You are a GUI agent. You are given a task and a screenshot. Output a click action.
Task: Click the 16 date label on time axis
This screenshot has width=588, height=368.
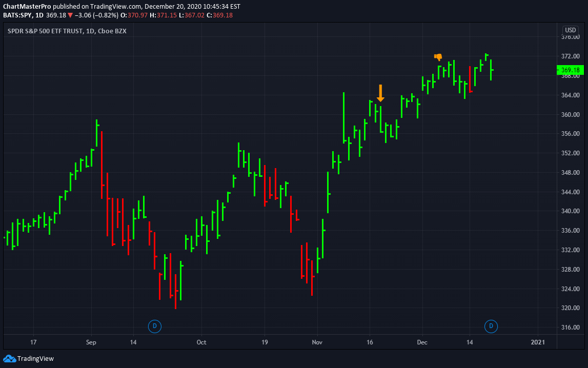[x=370, y=342]
